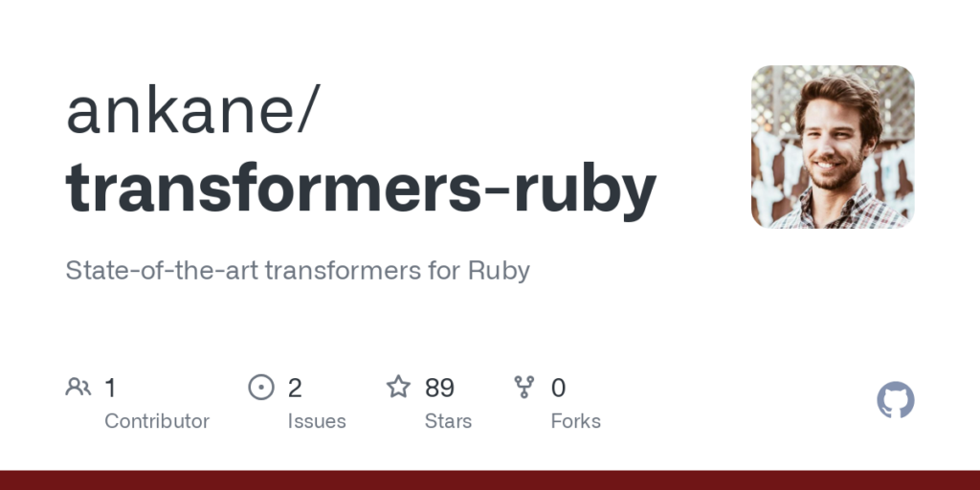Open the Stars label

(448, 421)
